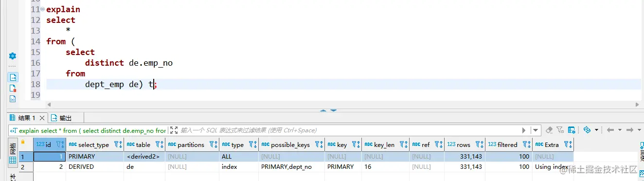The height and width of the screenshot is (181, 644).
Task: Click the PRIMARY cell in select_type column
Action: 95,157
